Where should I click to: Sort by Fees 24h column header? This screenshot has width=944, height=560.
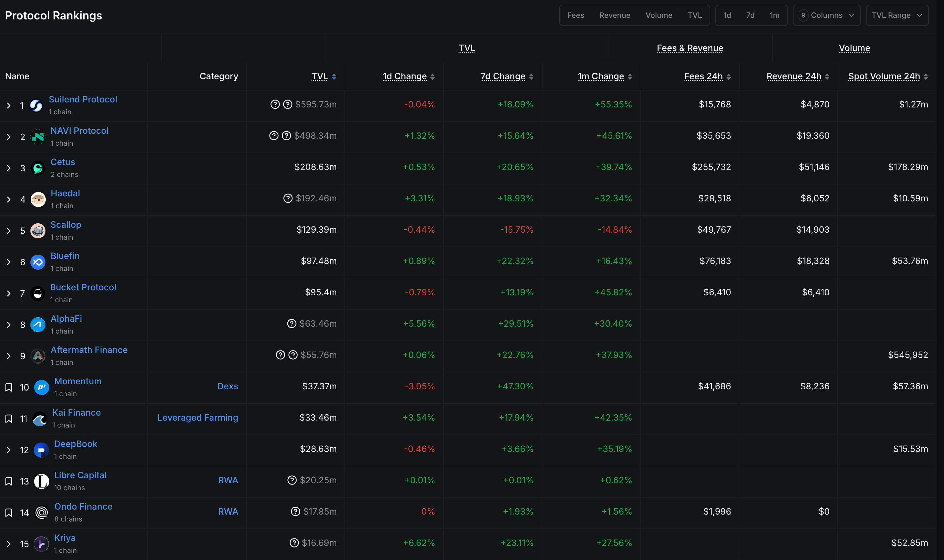click(703, 76)
